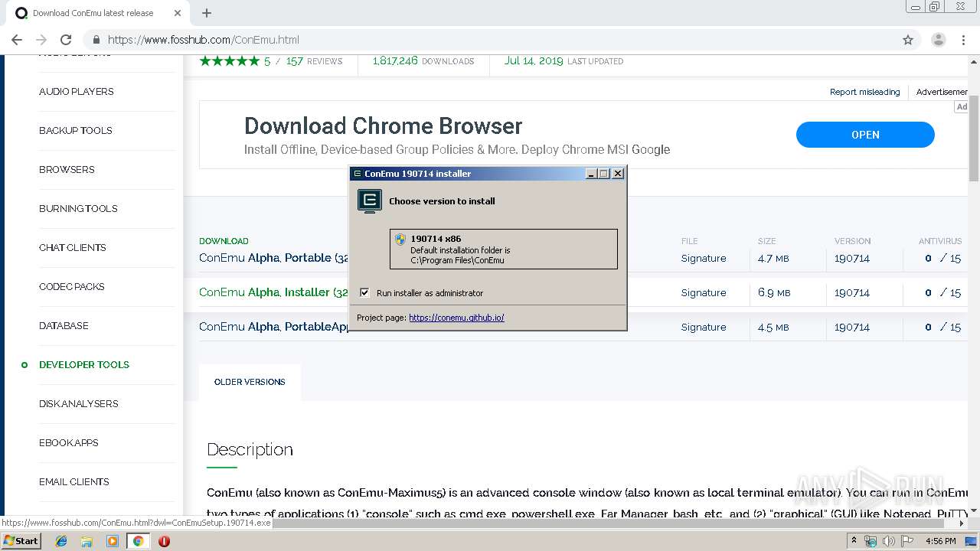Screen dimensions: 980x551
Task: Open a new browser tab
Action: tap(207, 13)
